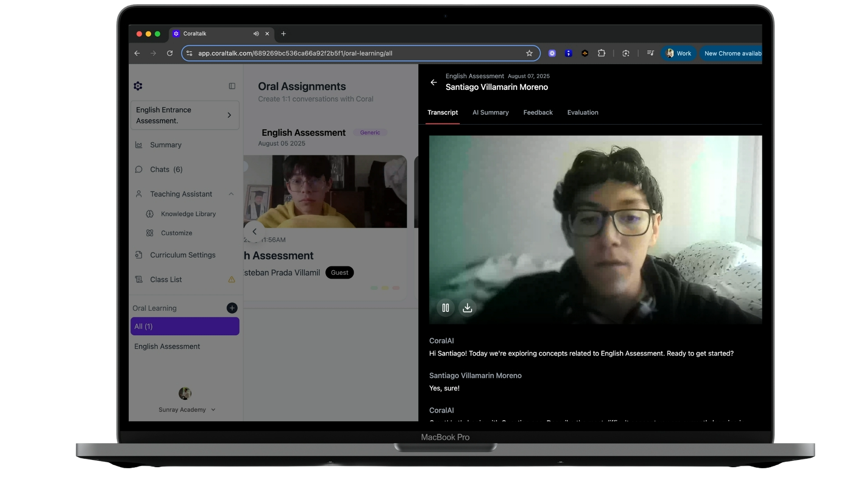868x488 pixels.
Task: Click the back arrow beside Santiago's name
Action: tap(434, 82)
